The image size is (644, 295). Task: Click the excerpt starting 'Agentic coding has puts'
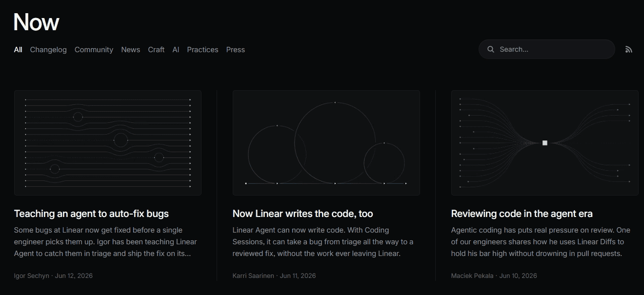point(541,242)
